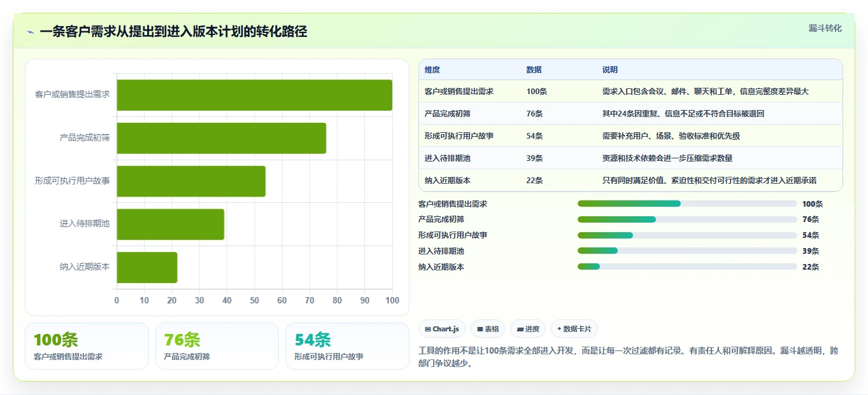The height and width of the screenshot is (395, 868).
Task: Click the 数据卡片 chip
Action: [x=574, y=329]
